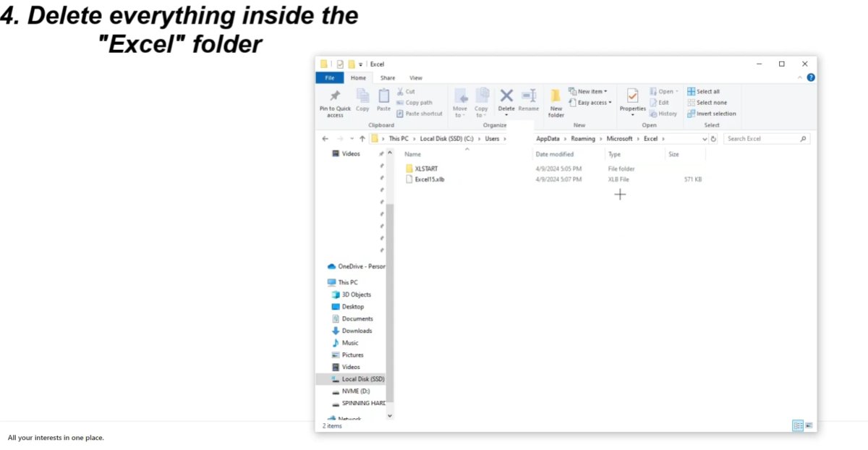Expand the address bar history dropdown
The height and width of the screenshot is (450, 868).
click(705, 138)
